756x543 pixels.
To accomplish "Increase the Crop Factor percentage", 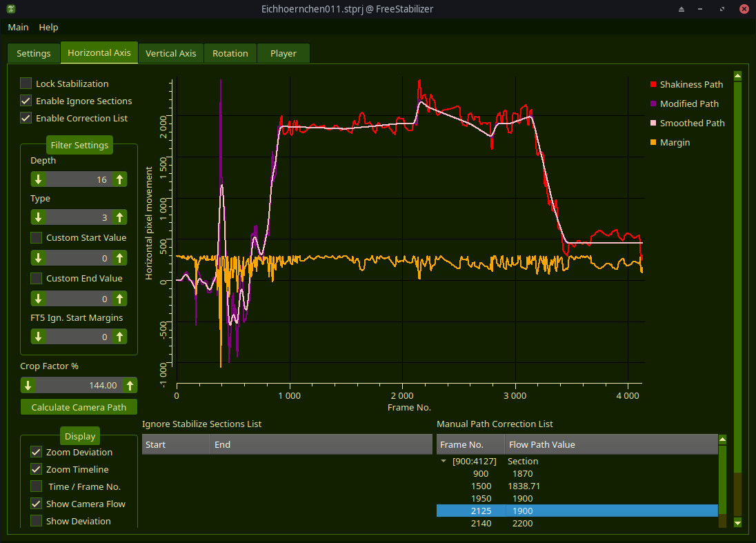I will coord(130,385).
